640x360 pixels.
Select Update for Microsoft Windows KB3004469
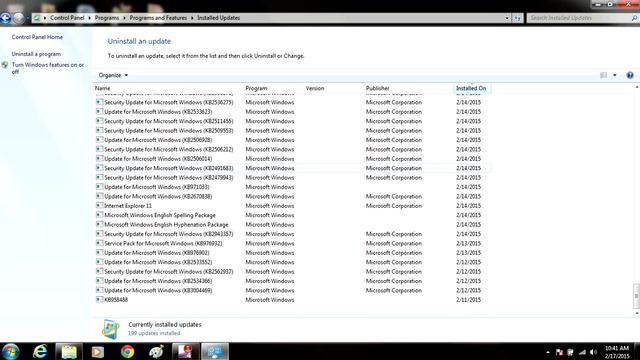pos(292,290)
